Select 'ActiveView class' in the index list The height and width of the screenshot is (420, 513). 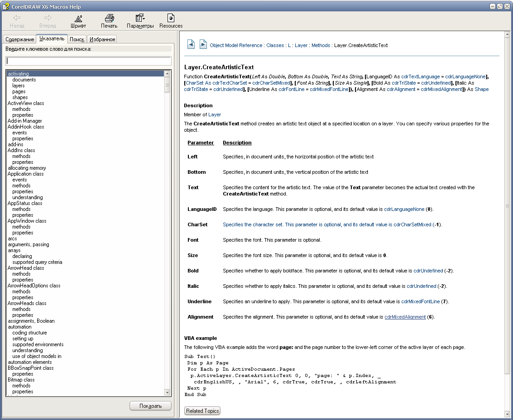tap(26, 103)
